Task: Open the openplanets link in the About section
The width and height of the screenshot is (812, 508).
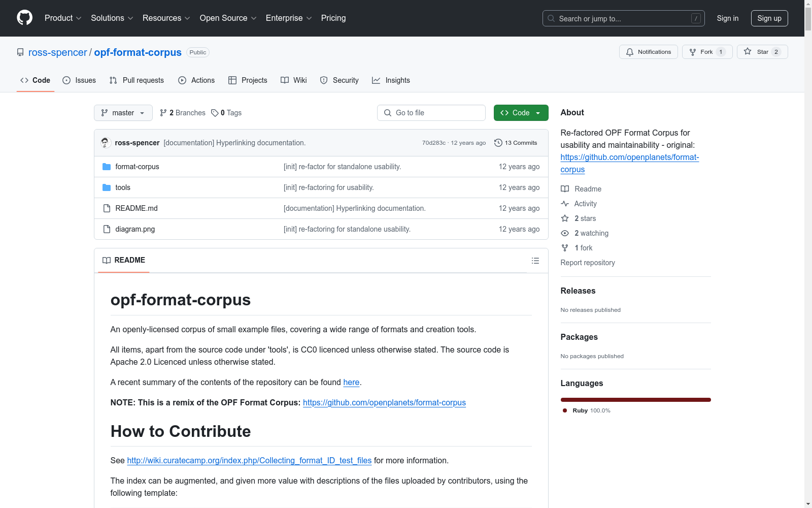Action: coord(630,164)
